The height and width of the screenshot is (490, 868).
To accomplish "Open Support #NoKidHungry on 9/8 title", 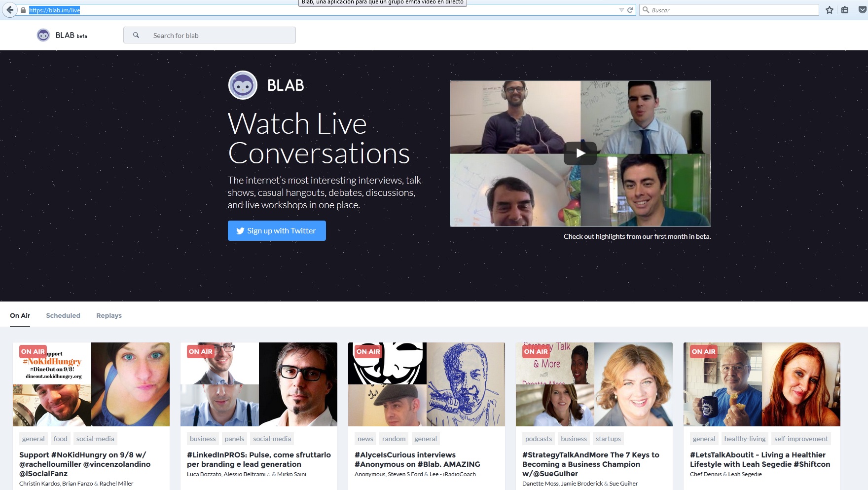I will pos(85,464).
